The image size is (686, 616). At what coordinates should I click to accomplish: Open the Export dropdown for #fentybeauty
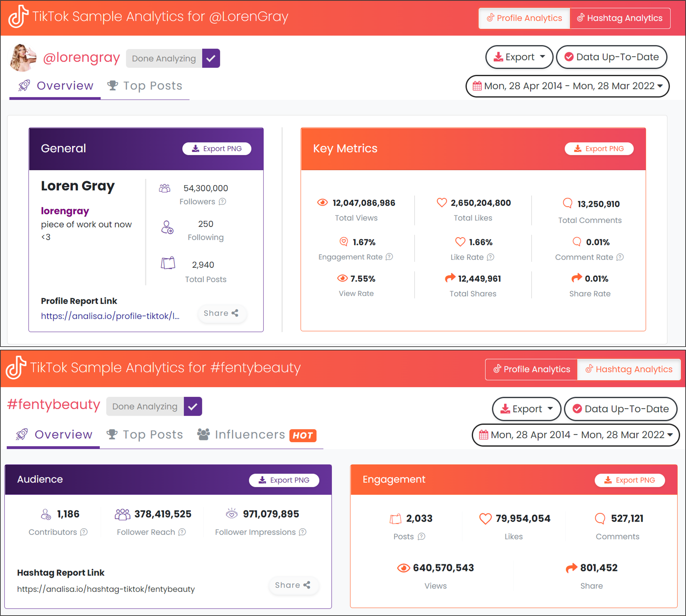click(x=526, y=409)
